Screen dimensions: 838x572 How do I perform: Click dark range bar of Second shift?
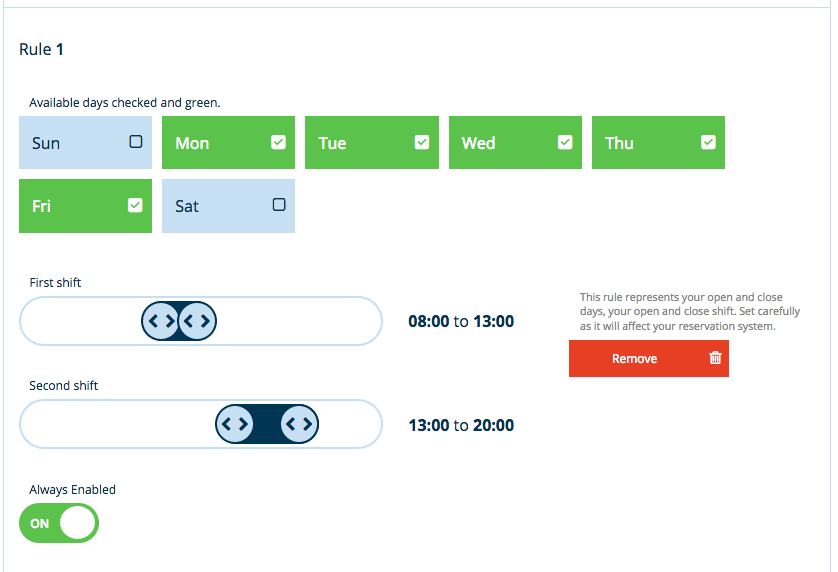tap(267, 424)
